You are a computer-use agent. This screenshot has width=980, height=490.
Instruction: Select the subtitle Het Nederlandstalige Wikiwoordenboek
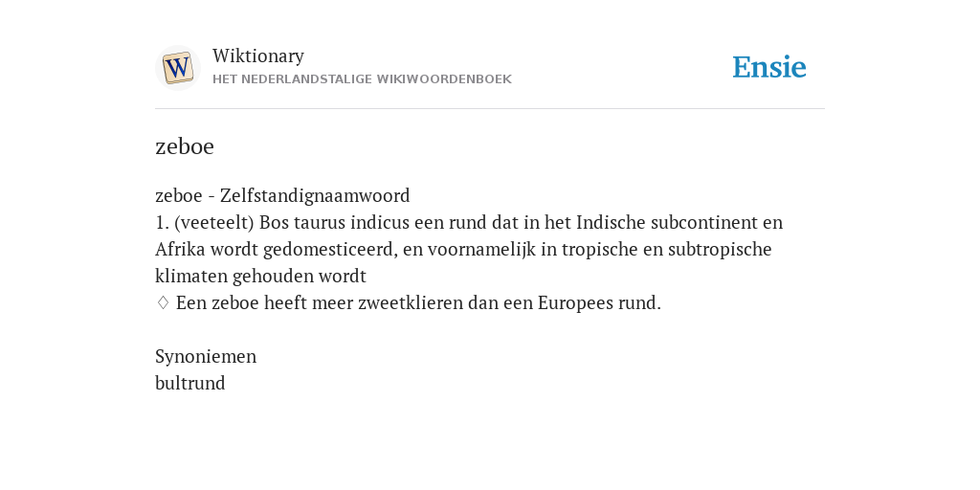(362, 79)
